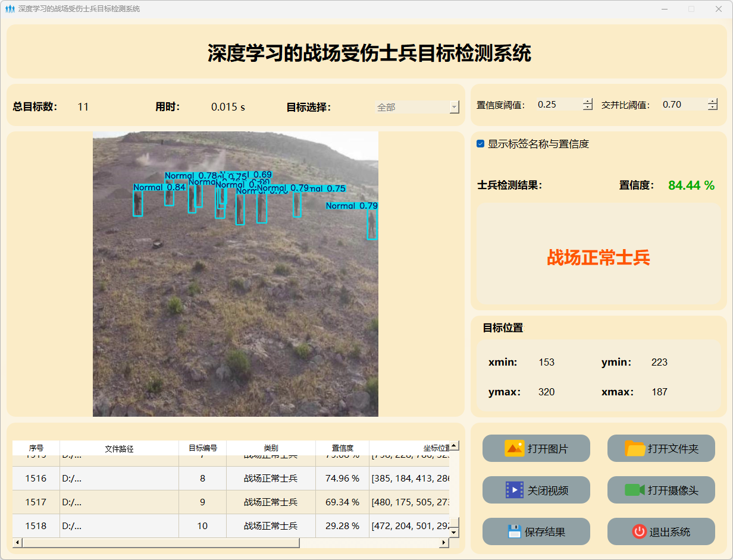Open the 目标选择 dropdown

pyautogui.click(x=417, y=108)
